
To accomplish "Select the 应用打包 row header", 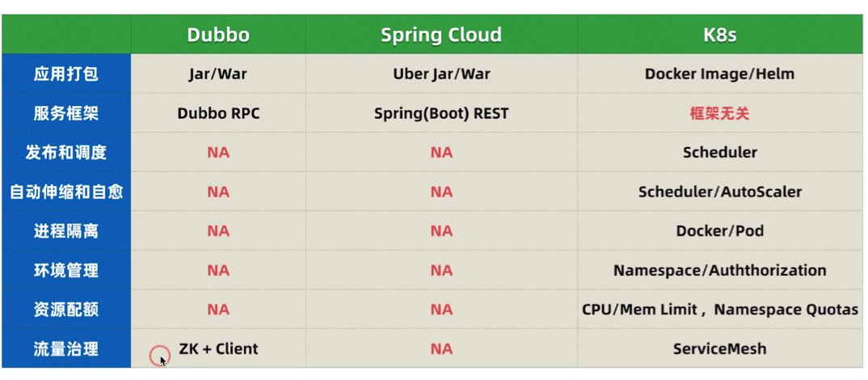I will pyautogui.click(x=66, y=74).
